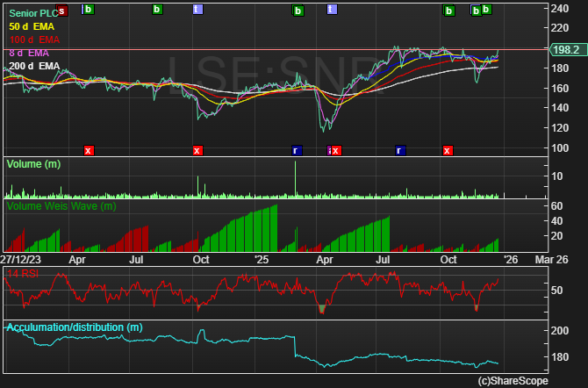Click the Senior PLC chart title
The width and height of the screenshot is (588, 388).
pyautogui.click(x=35, y=15)
